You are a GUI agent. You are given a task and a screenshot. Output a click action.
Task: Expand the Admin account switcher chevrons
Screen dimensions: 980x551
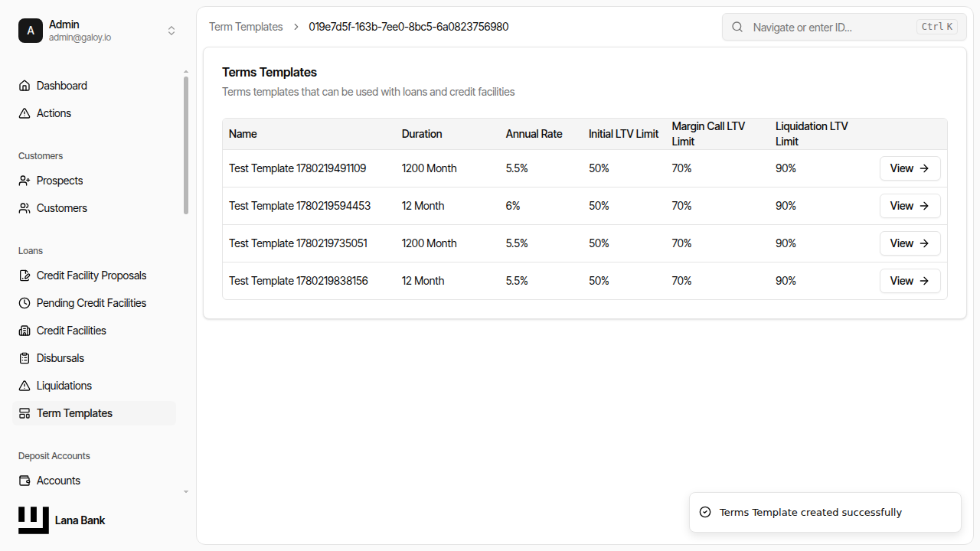click(171, 31)
